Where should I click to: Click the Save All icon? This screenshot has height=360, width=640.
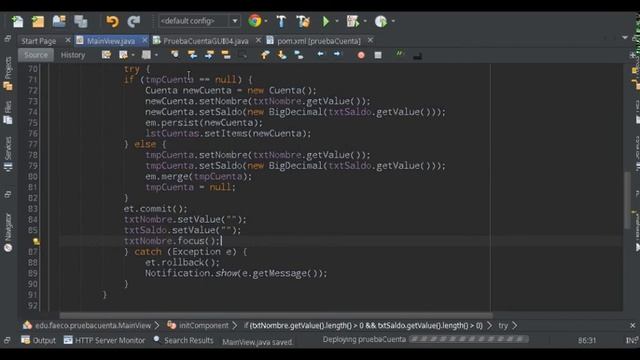[x=80, y=21]
